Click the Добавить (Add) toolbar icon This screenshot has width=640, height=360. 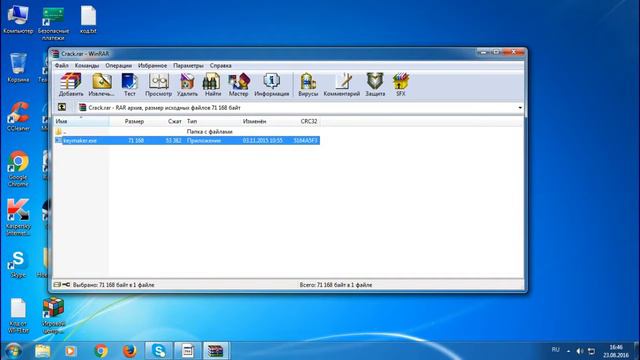pyautogui.click(x=71, y=85)
